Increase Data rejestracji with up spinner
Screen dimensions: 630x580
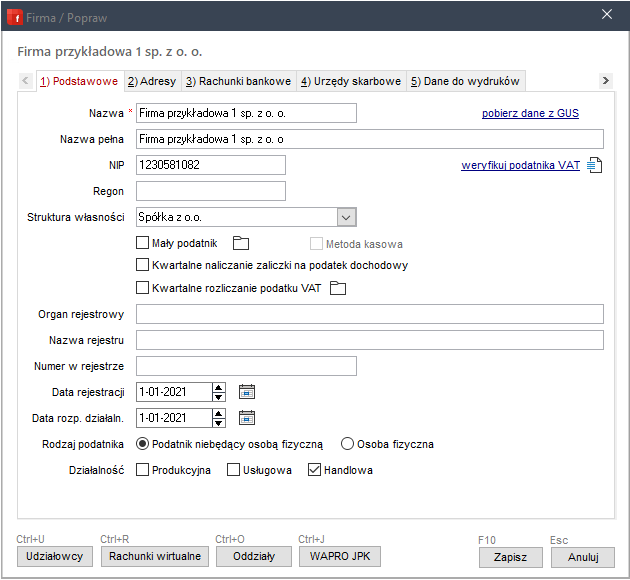[x=220, y=387]
